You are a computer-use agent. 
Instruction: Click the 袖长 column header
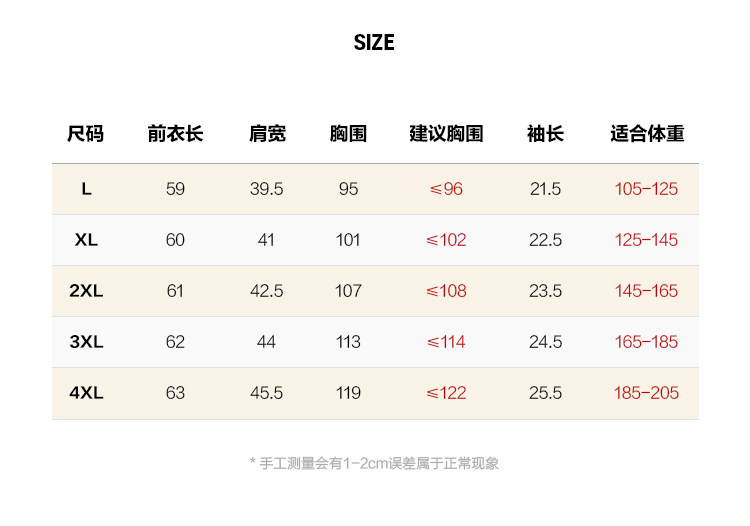545,134
